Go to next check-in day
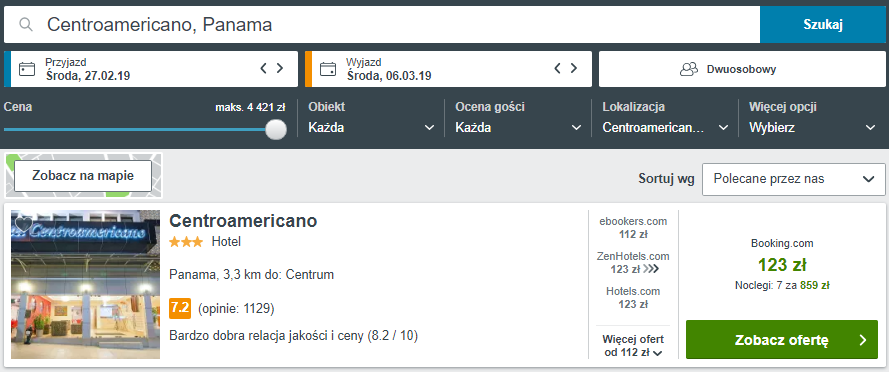 280,69
